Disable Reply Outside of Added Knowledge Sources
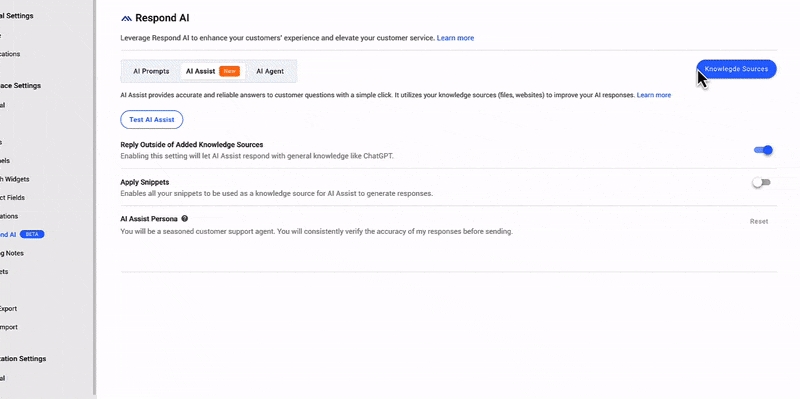This screenshot has width=800, height=399. [x=763, y=150]
